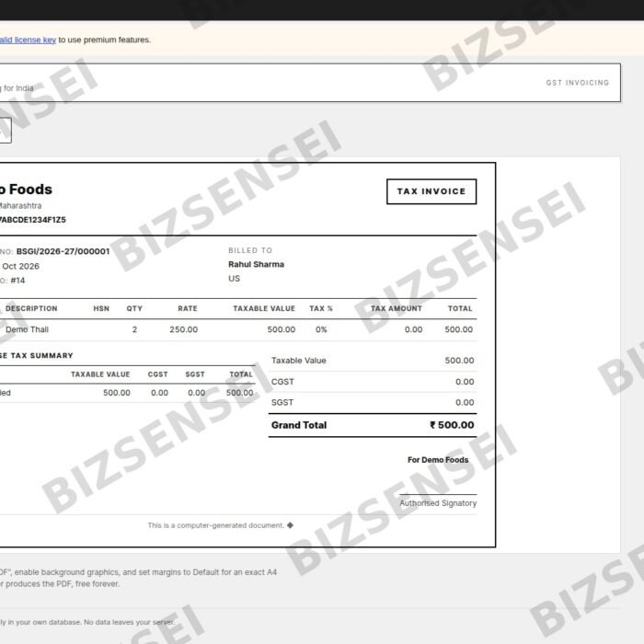Click the BILLED TO label
Image resolution: width=644 pixels, height=644 pixels.
point(250,250)
